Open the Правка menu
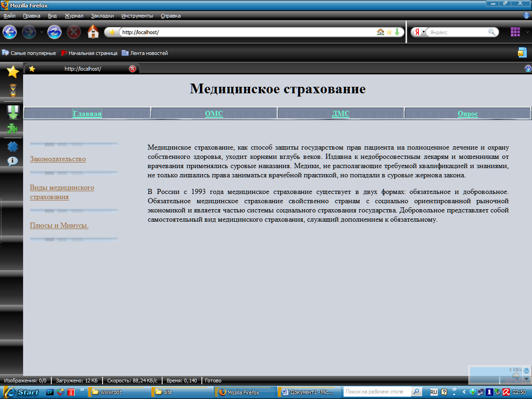The width and height of the screenshot is (532, 399). (x=31, y=16)
